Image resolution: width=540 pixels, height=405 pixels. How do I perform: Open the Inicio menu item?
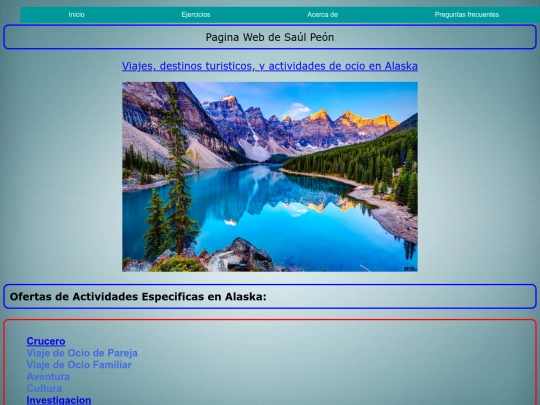[76, 15]
